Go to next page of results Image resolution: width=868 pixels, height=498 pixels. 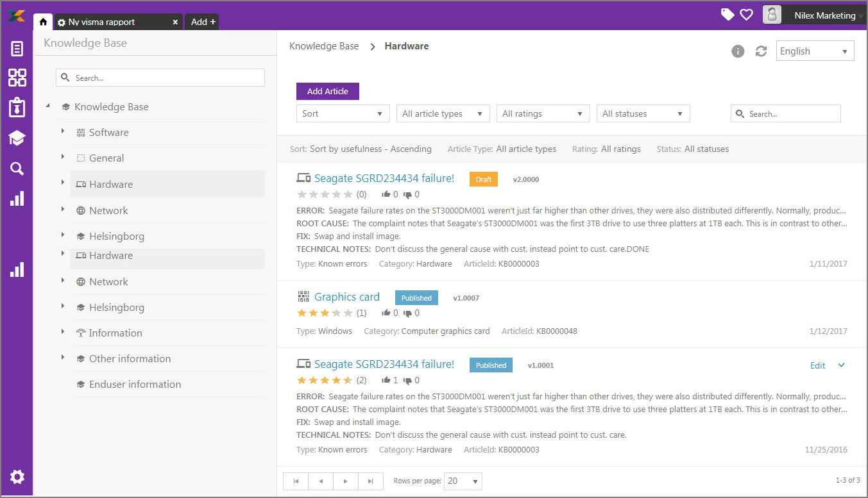(346, 481)
